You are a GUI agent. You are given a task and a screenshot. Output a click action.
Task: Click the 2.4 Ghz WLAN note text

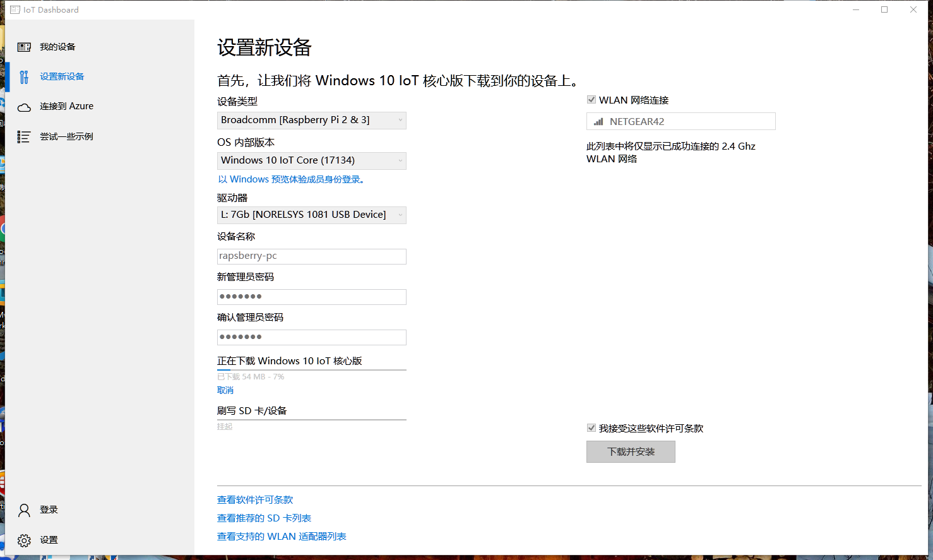coord(671,152)
